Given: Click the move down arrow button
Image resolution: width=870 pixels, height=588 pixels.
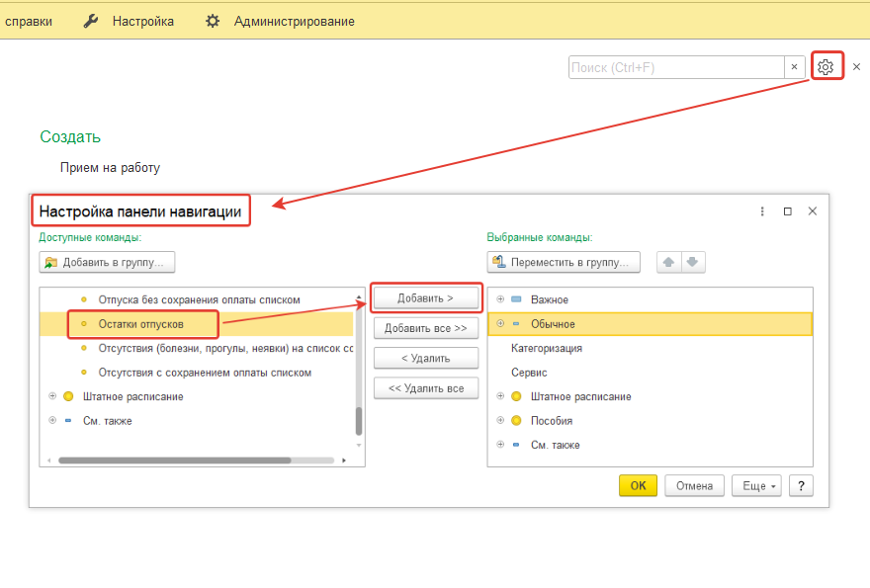Looking at the screenshot, I should (693, 262).
